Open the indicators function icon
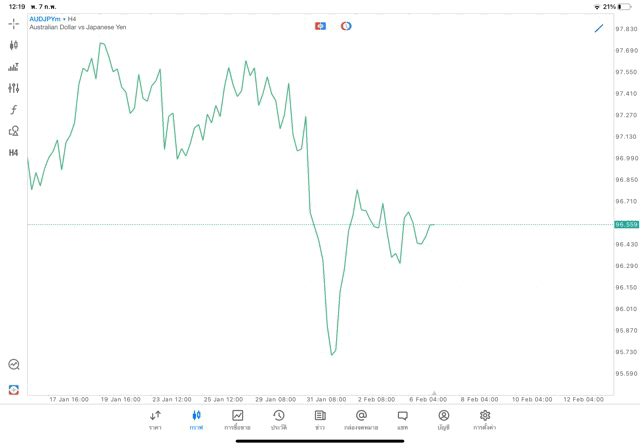The image size is (640, 447). (14, 110)
